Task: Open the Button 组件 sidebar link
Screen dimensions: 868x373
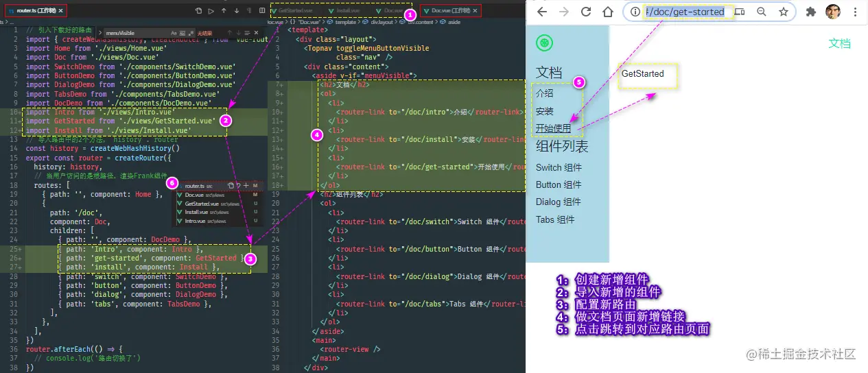Action: (559, 184)
